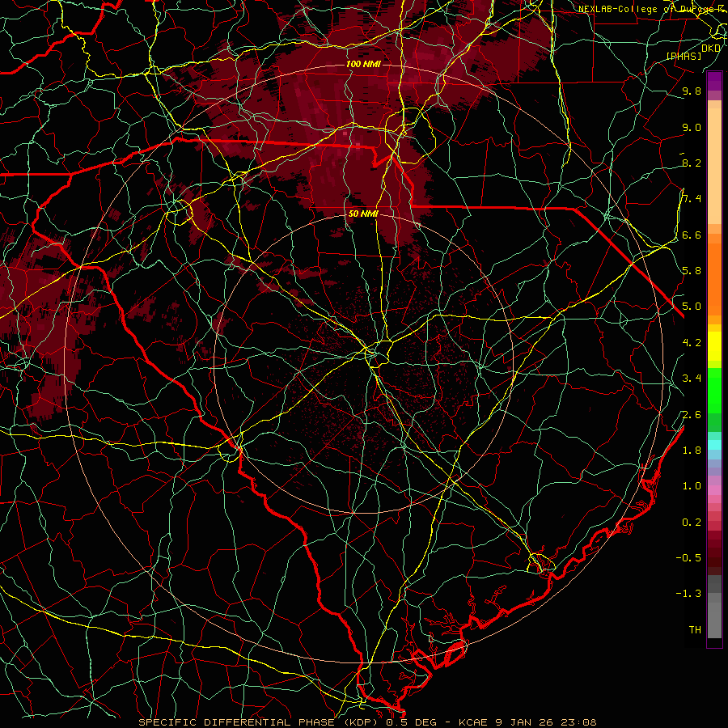This screenshot has width=728, height=728.
Task: Click the legend value '0.2'
Action: point(692,523)
